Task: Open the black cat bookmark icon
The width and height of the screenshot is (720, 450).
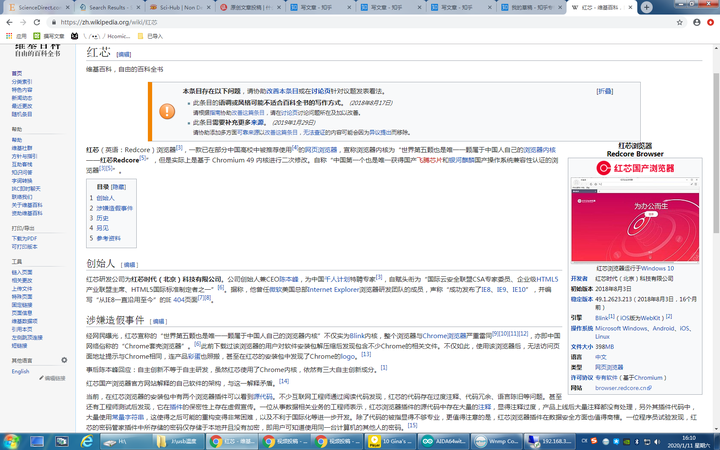Action: coord(74,36)
